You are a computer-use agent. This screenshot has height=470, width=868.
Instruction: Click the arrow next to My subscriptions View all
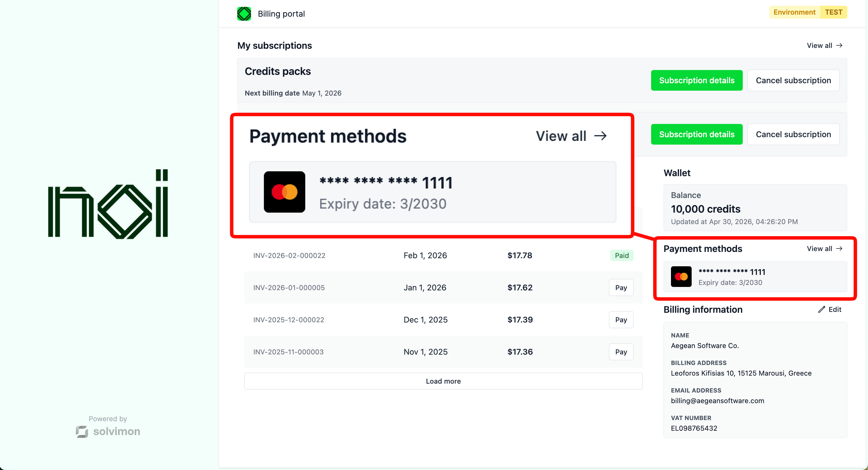[x=839, y=45]
